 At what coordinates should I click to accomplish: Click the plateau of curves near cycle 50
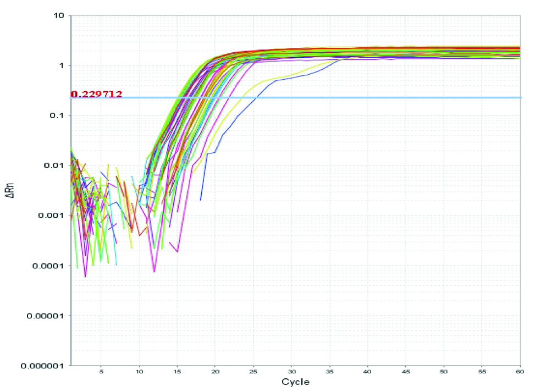pyautogui.click(x=444, y=52)
